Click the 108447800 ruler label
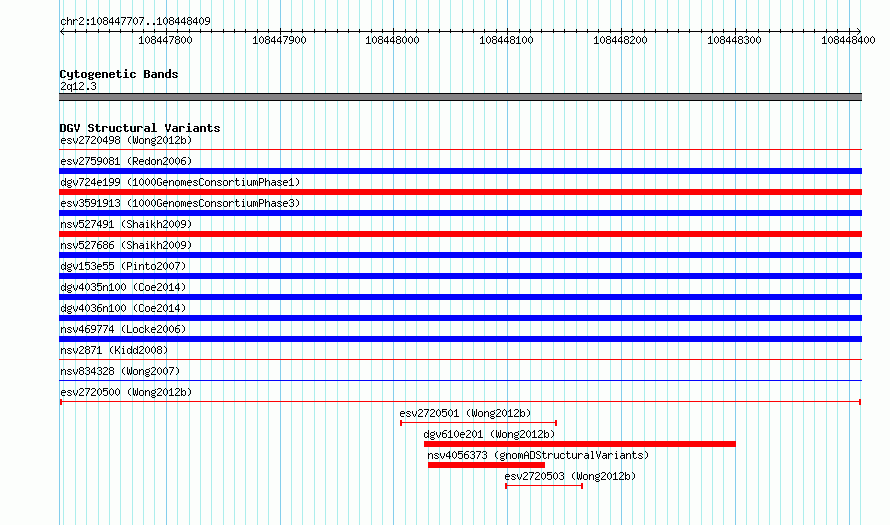The height and width of the screenshot is (525, 890). [165, 40]
